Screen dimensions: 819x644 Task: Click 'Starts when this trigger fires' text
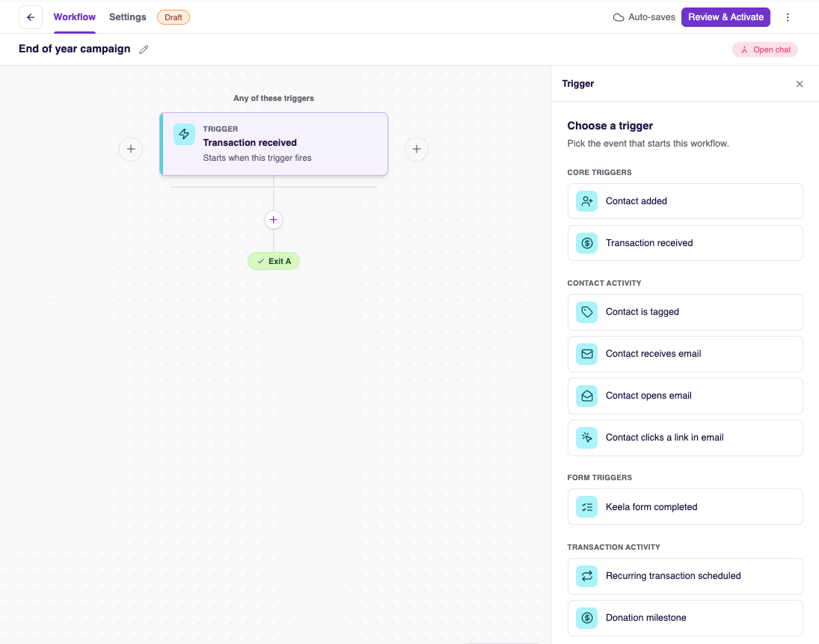click(257, 158)
